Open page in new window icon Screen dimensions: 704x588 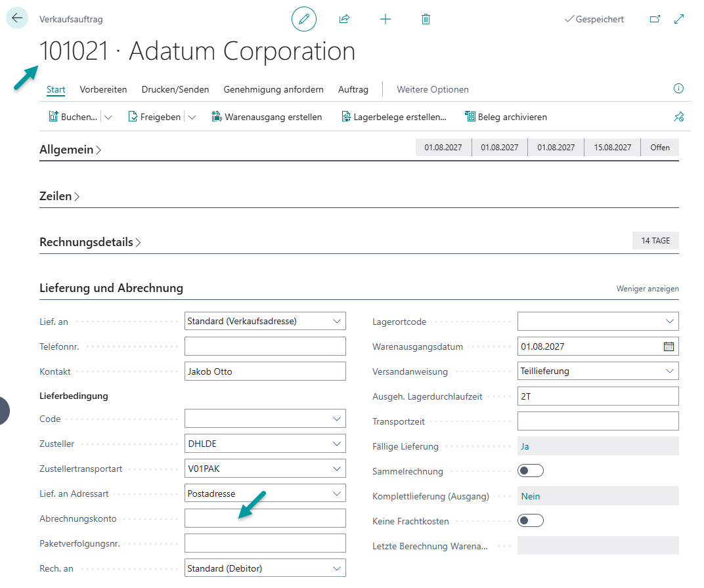655,19
